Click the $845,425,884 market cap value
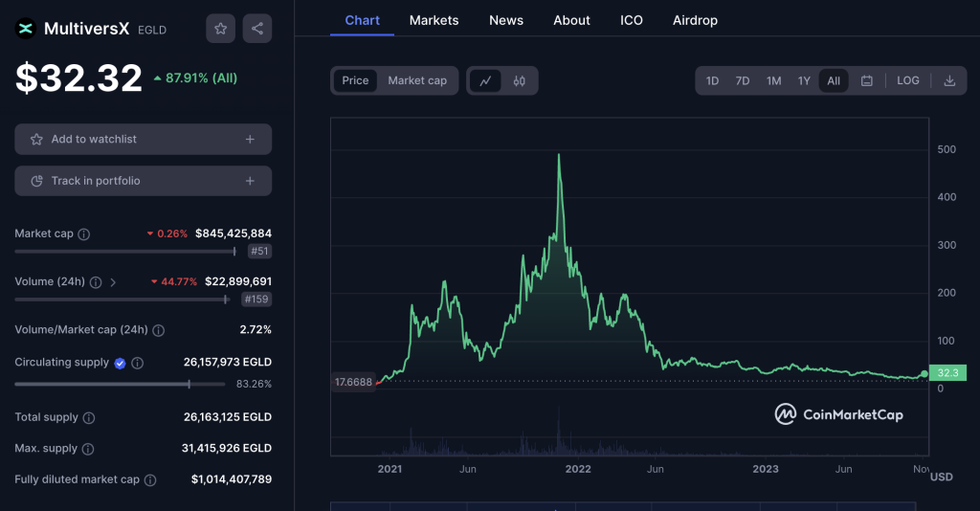The width and height of the screenshot is (980, 511). (234, 233)
